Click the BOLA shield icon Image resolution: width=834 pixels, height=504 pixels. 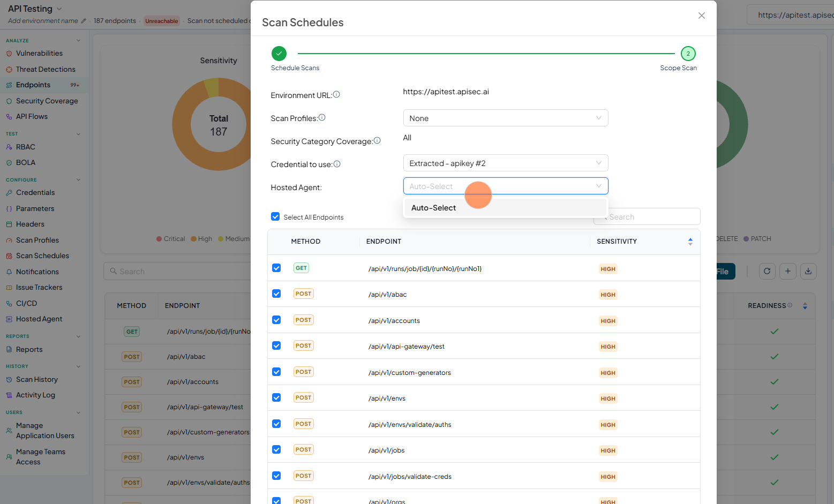(x=9, y=163)
